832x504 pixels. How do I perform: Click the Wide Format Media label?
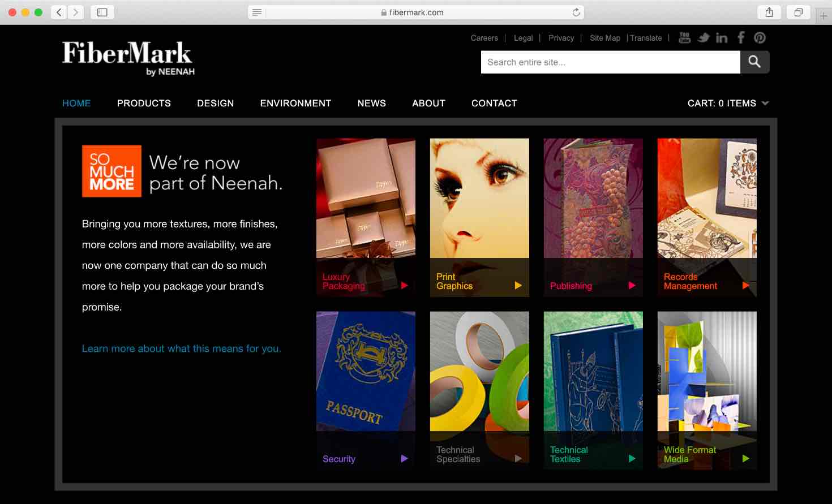tap(690, 455)
